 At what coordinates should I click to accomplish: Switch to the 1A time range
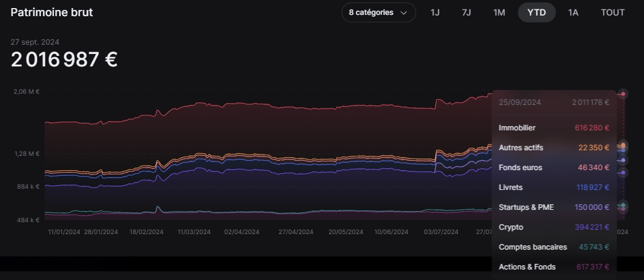click(573, 12)
